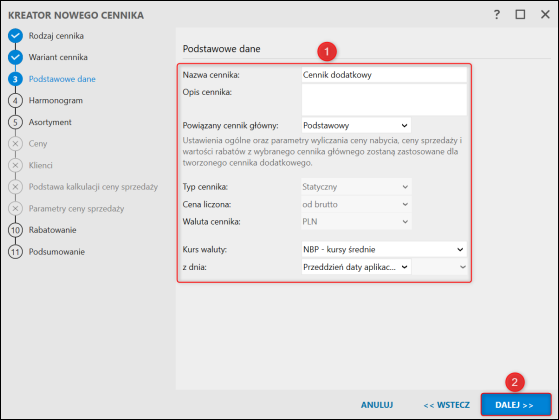Open the Powiązany cennik główny dropdown
This screenshot has width=559, height=420.
(x=356, y=126)
